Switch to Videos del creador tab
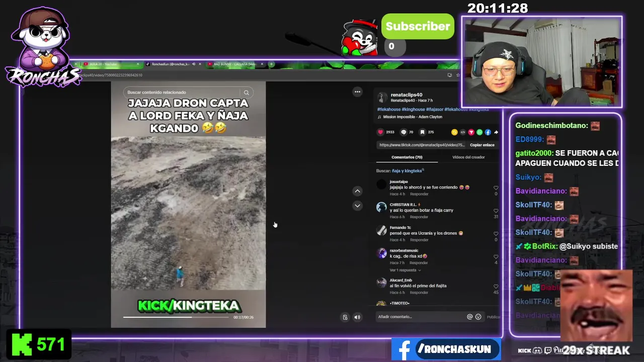 coord(468,157)
